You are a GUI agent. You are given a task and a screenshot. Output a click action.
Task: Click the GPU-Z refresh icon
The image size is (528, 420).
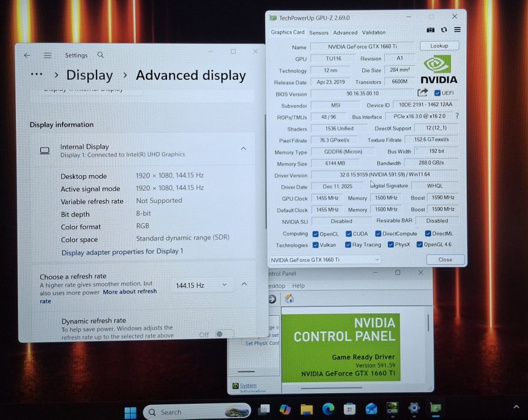(x=444, y=30)
